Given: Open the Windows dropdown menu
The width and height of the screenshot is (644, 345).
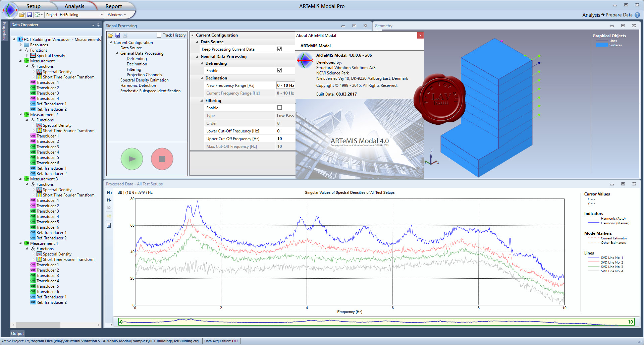Looking at the screenshot, I should point(117,15).
